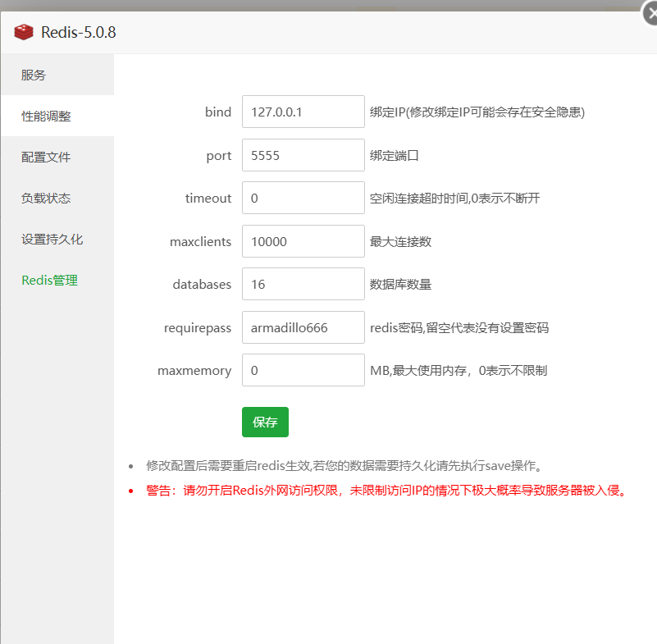This screenshot has width=657, height=644.
Task: Click the 最大连接数 description
Action: 400,242
